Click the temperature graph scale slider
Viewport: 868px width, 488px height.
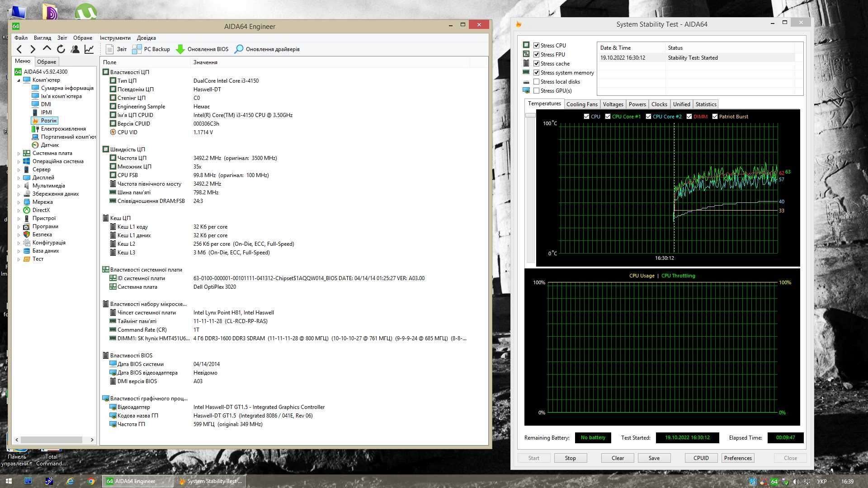[x=530, y=116]
